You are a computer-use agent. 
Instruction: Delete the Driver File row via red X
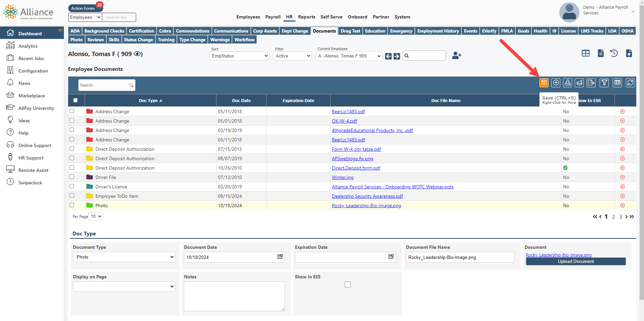(622, 177)
